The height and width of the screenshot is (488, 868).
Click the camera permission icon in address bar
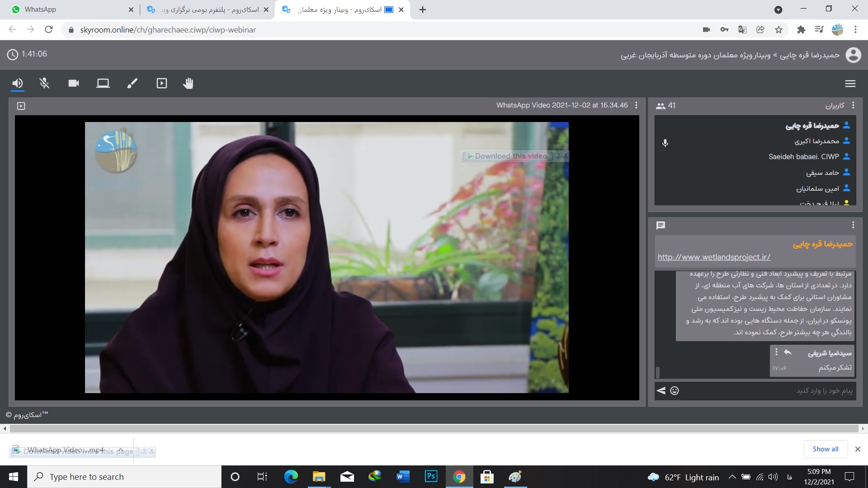click(706, 30)
